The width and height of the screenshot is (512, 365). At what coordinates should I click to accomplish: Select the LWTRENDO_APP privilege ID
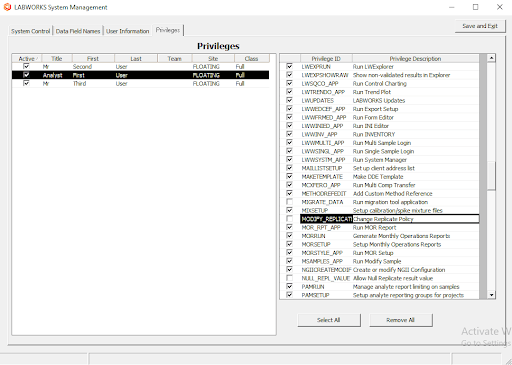[x=323, y=92]
